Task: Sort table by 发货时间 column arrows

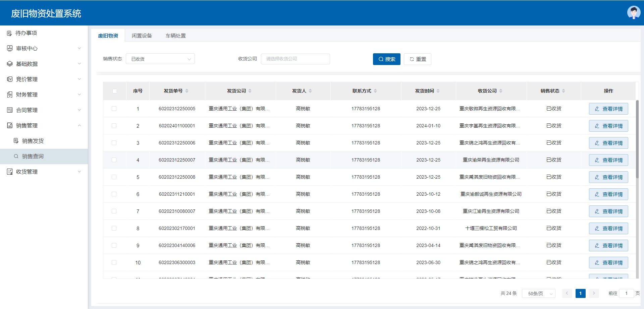Action: (438, 91)
